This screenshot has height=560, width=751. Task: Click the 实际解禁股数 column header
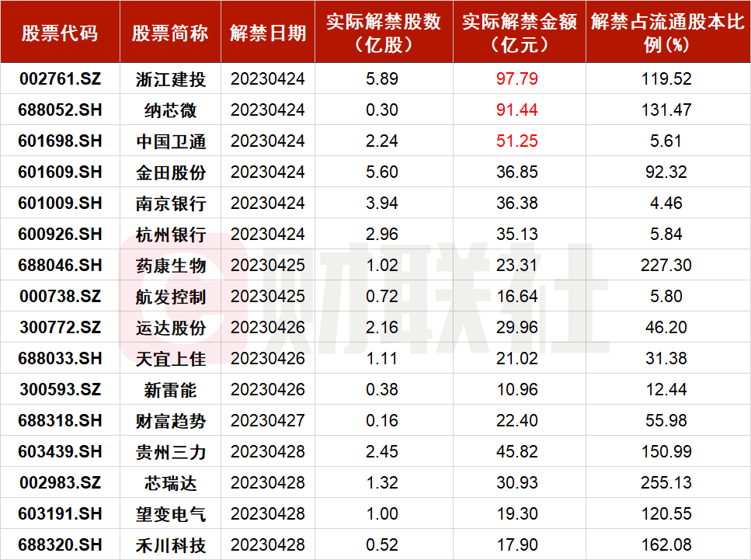pos(384,33)
